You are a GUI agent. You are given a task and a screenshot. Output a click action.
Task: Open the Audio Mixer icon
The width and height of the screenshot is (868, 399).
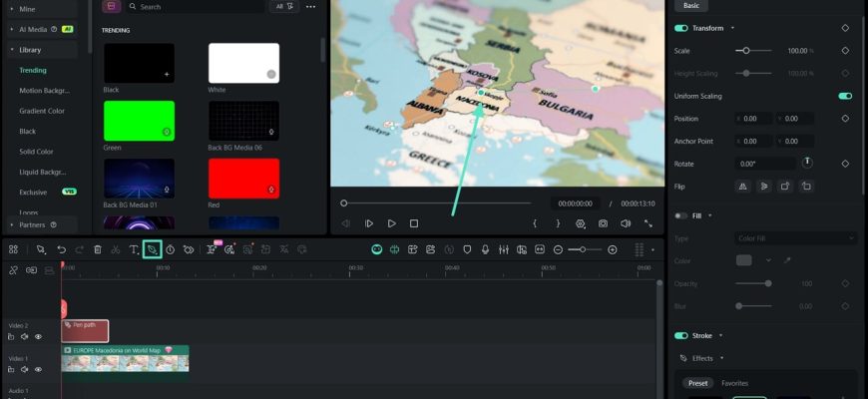[503, 250]
